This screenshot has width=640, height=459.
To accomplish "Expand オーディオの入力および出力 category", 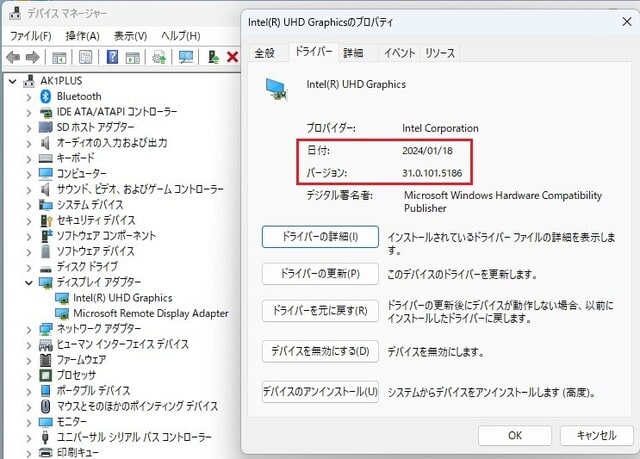I will [x=29, y=144].
